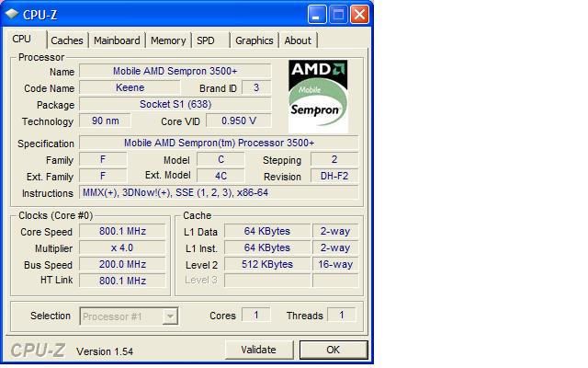588x368 pixels.
Task: Click the L1 Inst. size 64 KBytes
Action: (267, 247)
